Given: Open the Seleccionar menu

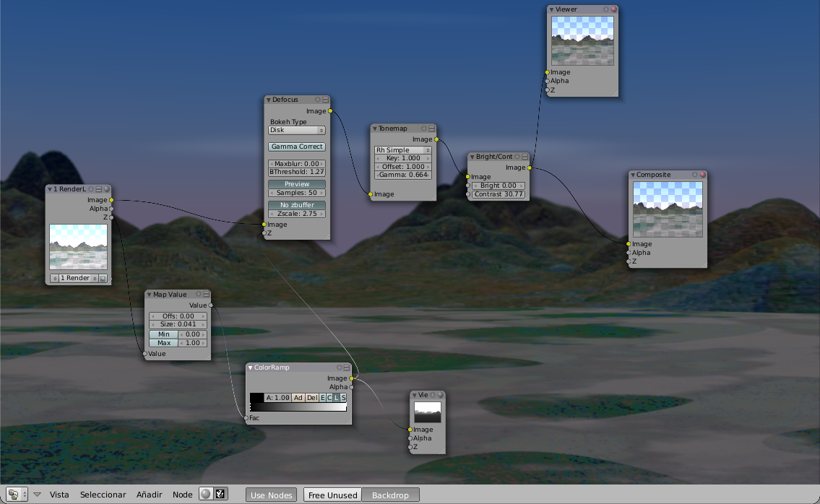Looking at the screenshot, I should 103,494.
